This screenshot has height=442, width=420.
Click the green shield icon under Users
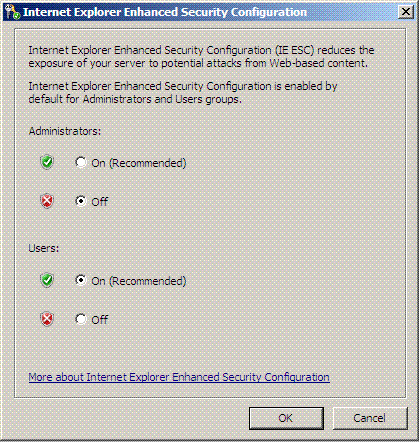(47, 280)
